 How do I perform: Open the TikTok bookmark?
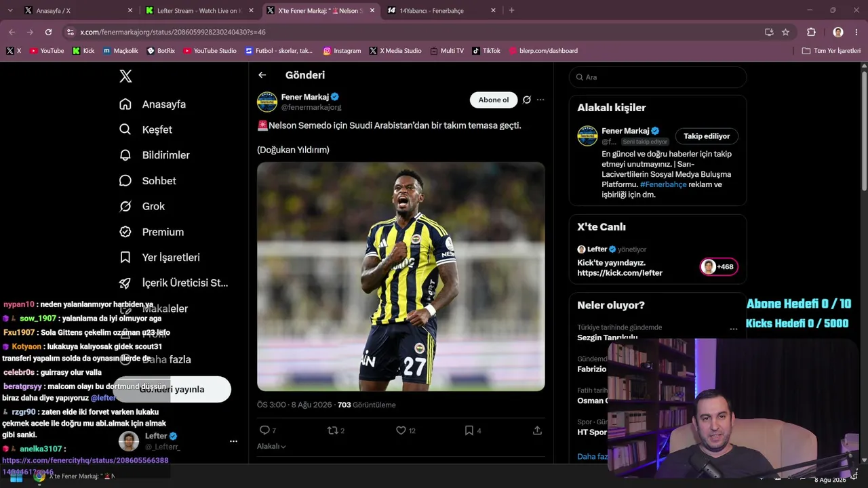486,51
